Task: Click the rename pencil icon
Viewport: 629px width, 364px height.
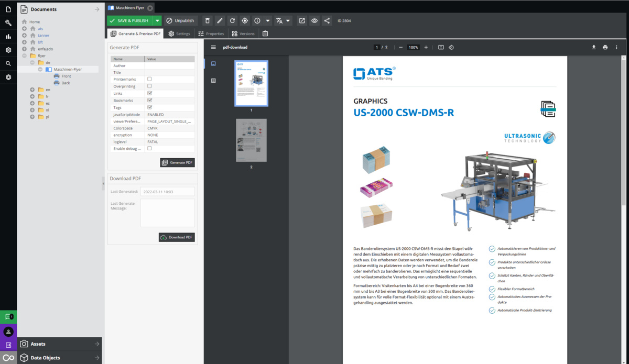Action: [220, 20]
